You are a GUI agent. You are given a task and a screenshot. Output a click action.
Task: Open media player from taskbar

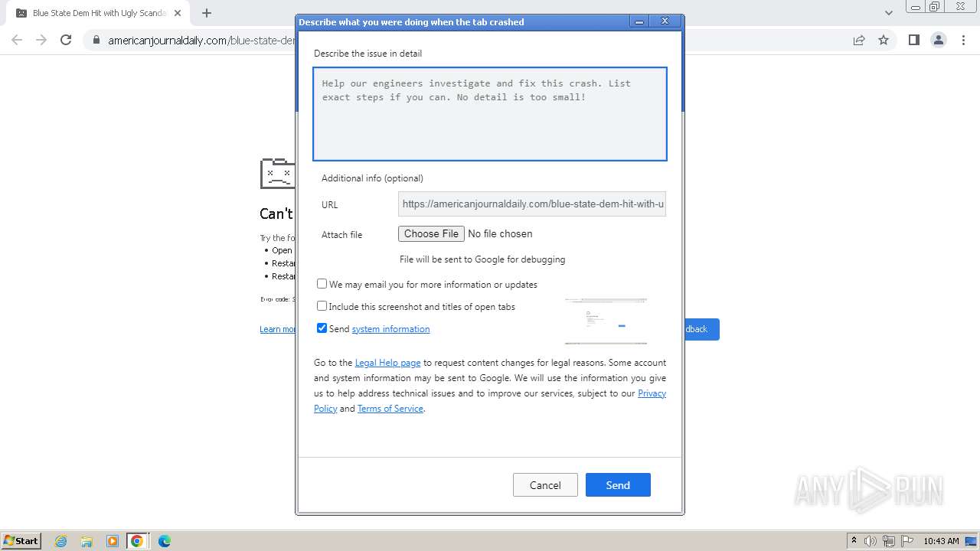tap(113, 541)
